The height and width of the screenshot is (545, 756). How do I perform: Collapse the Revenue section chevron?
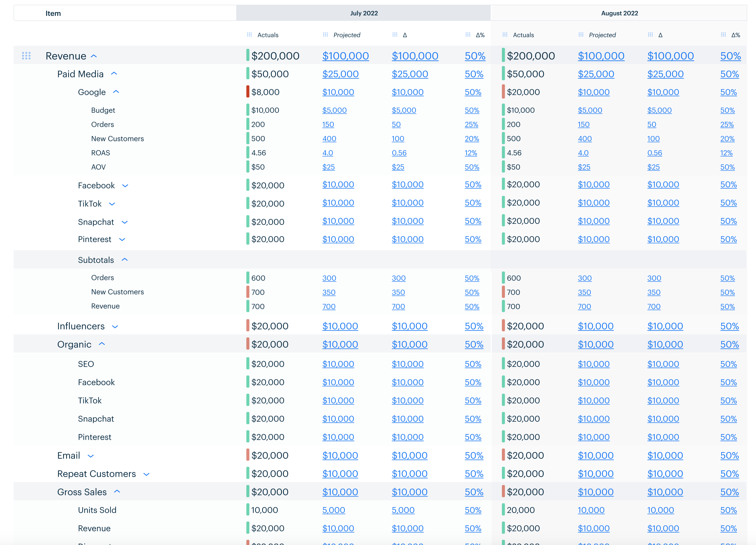point(94,56)
